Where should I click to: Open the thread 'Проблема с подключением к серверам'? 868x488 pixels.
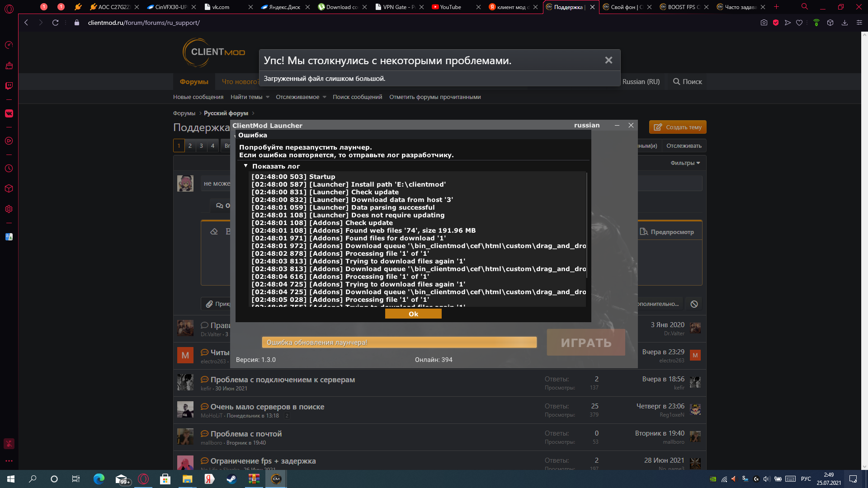[283, 380]
